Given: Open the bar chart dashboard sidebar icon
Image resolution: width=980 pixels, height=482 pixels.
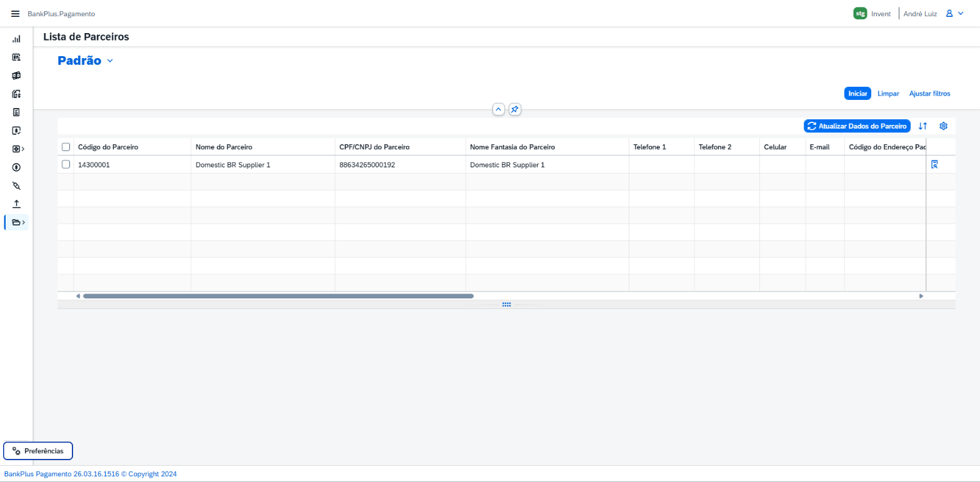Looking at the screenshot, I should click(16, 39).
